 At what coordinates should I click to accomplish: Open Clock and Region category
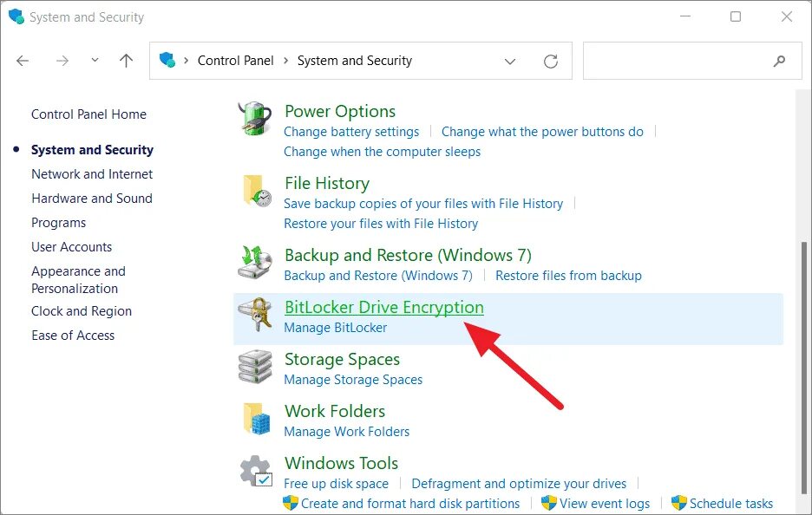tap(82, 311)
